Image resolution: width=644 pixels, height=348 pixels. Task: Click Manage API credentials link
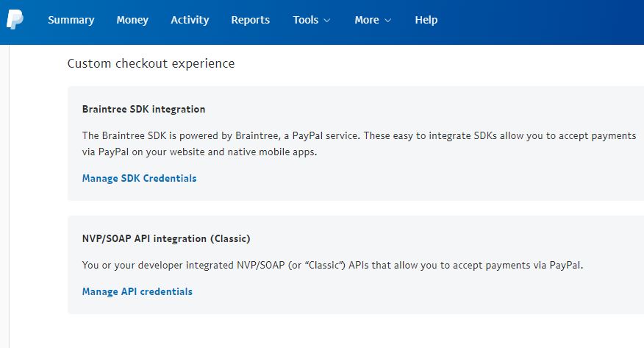(137, 291)
